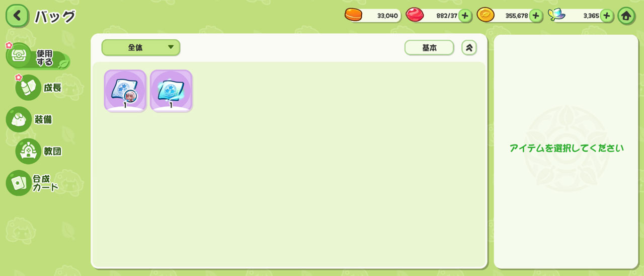Click the dropdown arrow beside 全体

pyautogui.click(x=171, y=47)
